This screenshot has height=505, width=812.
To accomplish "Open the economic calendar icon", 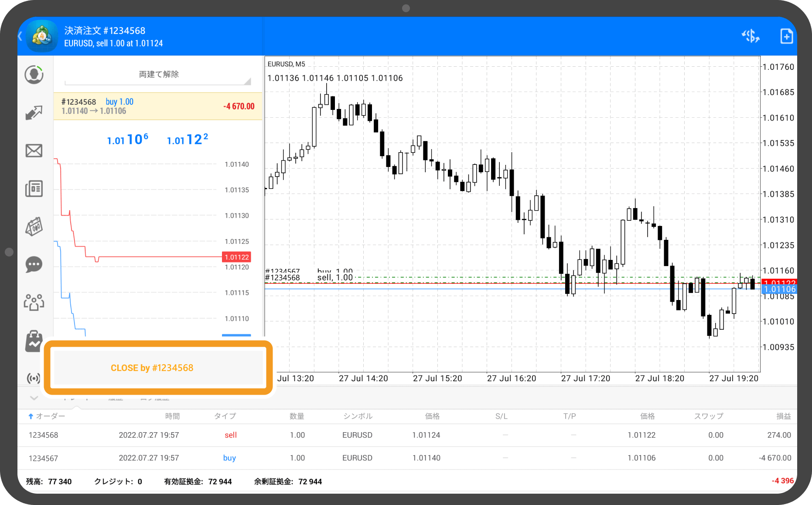I will point(34,227).
